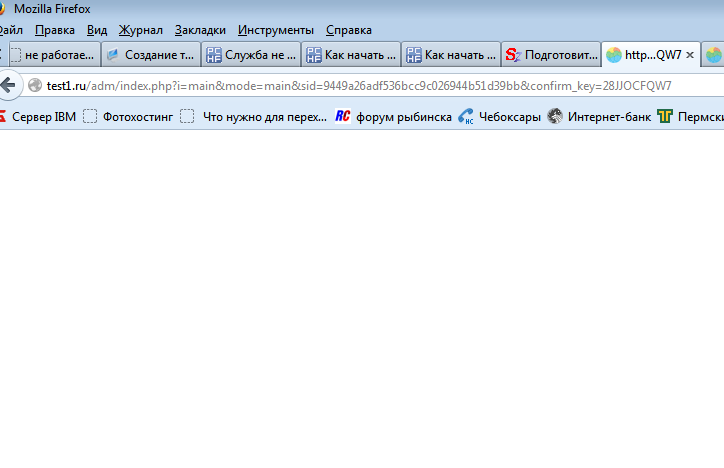Image resolution: width=724 pixels, height=468 pixels.
Task: Open the Вид menu
Action: click(x=97, y=30)
